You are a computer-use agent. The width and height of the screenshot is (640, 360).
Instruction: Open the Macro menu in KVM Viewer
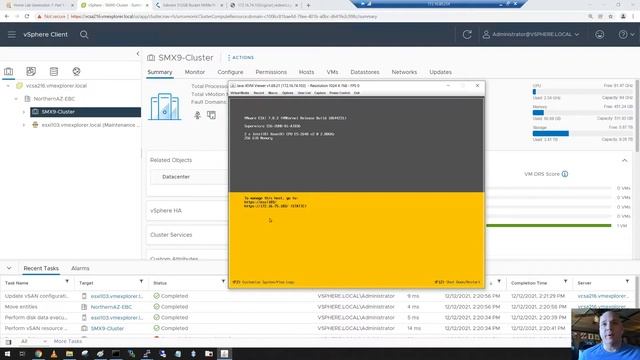click(x=273, y=93)
